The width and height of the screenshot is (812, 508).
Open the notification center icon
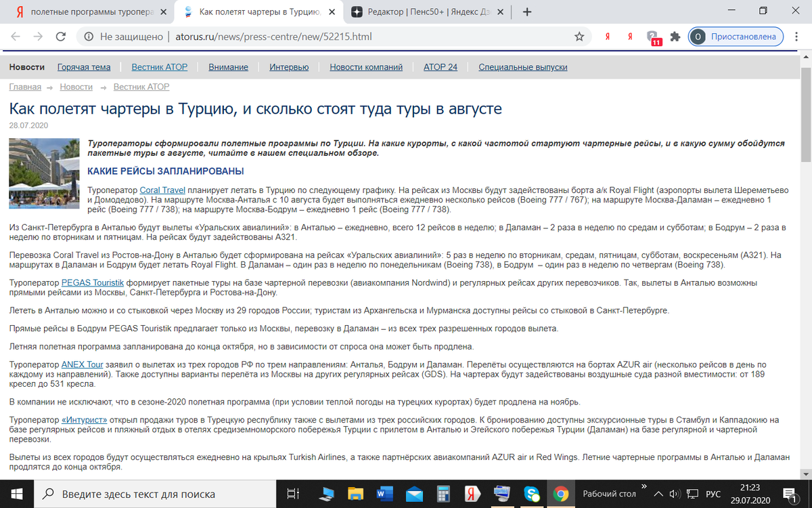pos(789,494)
